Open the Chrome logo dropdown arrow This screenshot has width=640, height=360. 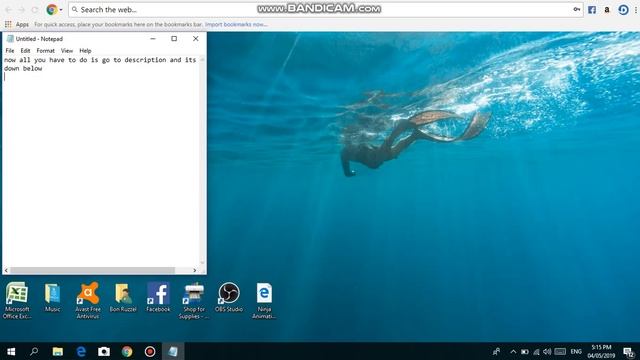[61, 10]
